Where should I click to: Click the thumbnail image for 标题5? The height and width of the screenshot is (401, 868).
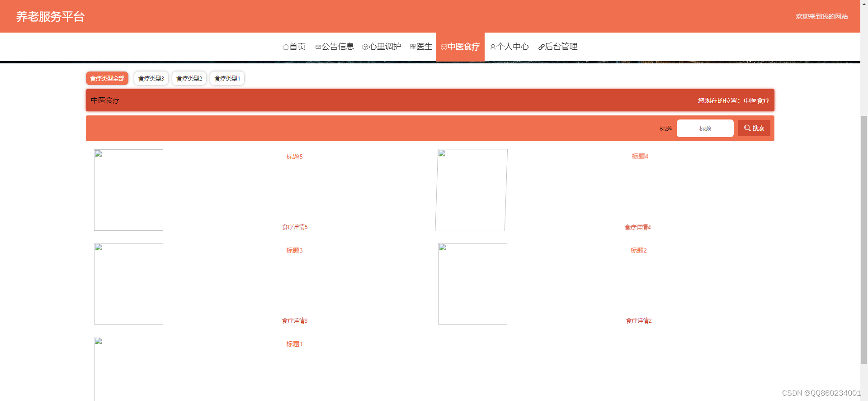[128, 190]
